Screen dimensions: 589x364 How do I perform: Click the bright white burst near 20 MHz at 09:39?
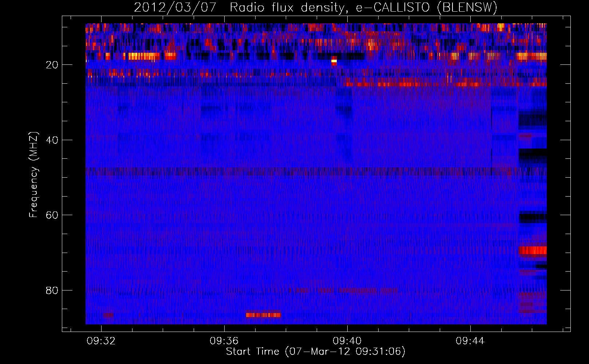coord(334,62)
